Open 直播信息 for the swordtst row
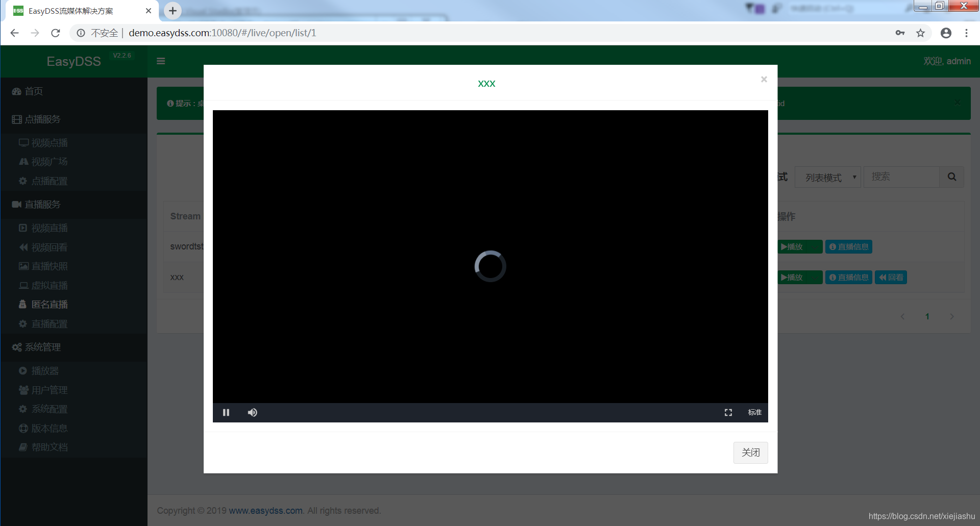Screen dimensions: 980x526 (849, 247)
